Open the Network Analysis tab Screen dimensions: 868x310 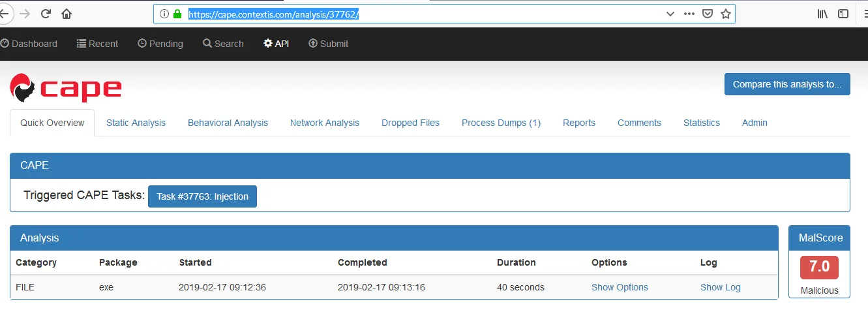[x=325, y=123]
